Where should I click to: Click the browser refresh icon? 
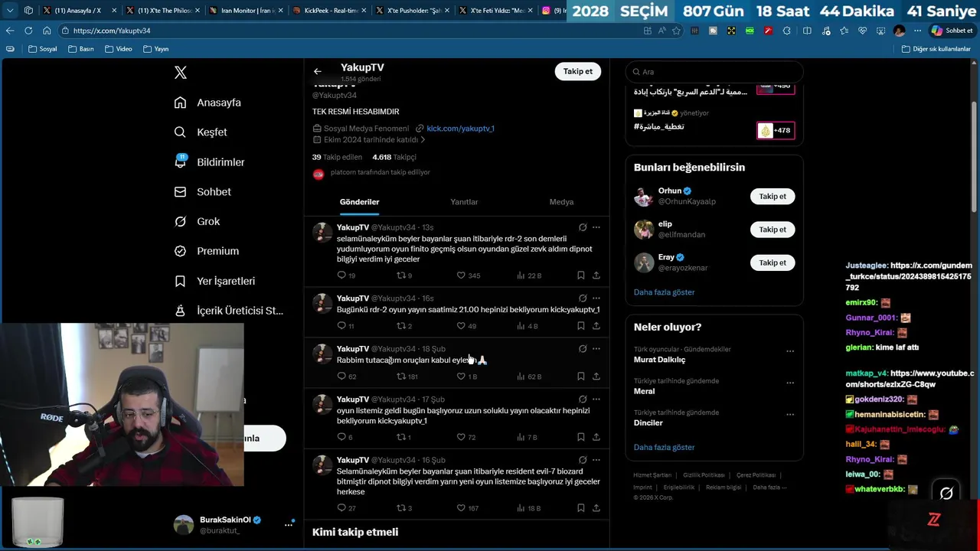(x=28, y=31)
